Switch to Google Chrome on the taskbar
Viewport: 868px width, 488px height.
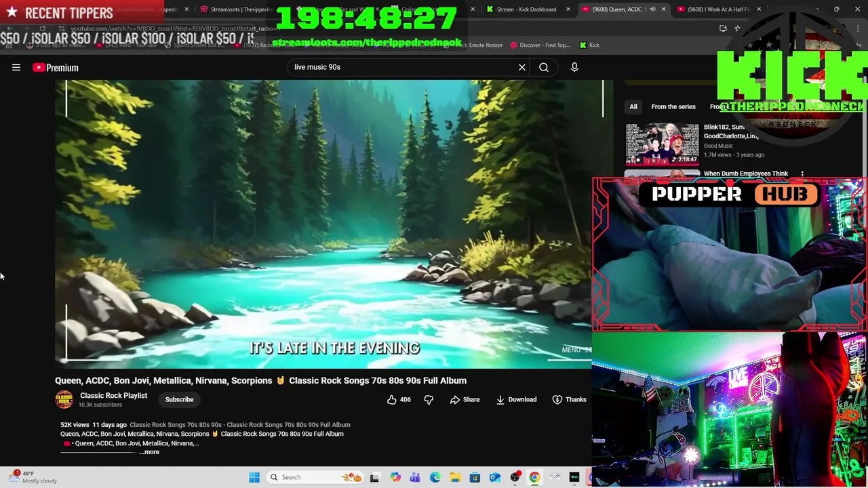(534, 477)
